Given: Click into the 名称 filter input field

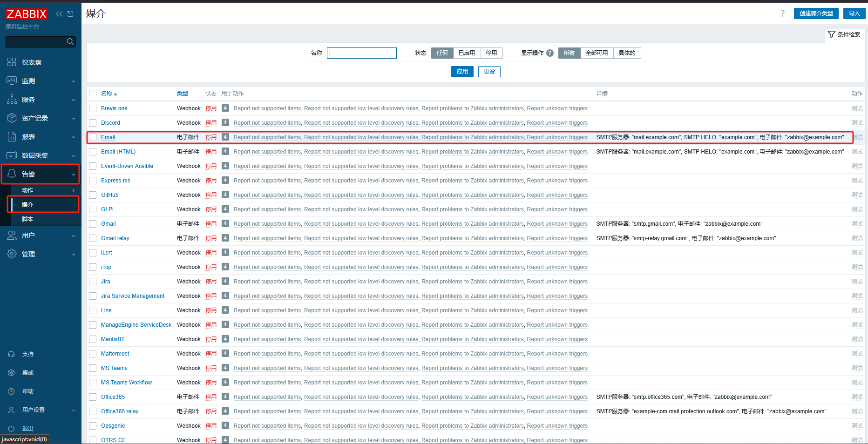Looking at the screenshot, I should tap(362, 53).
